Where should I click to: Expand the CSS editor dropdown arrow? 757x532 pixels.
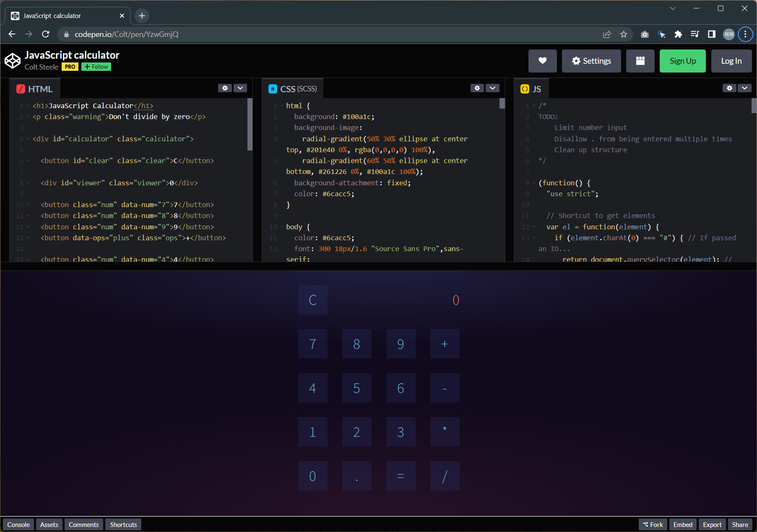pos(492,88)
